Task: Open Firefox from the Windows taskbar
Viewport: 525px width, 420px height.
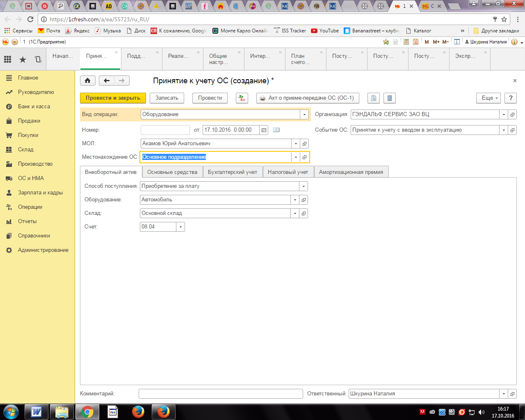Action: tap(138, 412)
